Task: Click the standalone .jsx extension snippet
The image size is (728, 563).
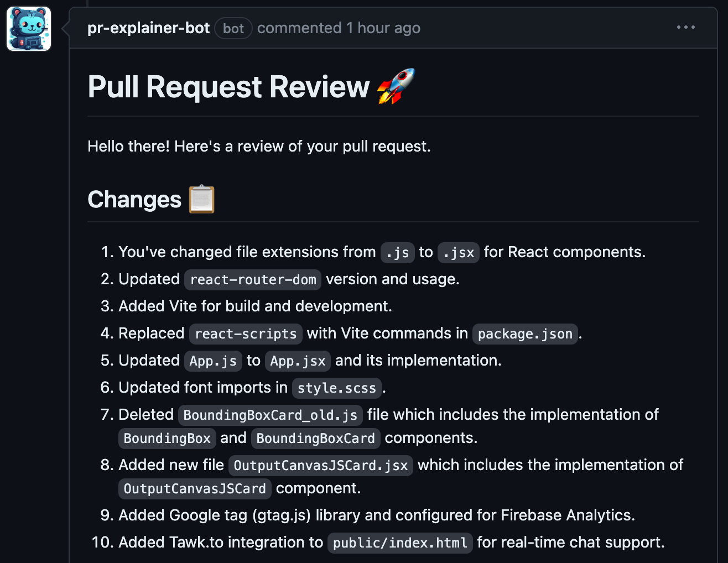Action: [x=459, y=252]
